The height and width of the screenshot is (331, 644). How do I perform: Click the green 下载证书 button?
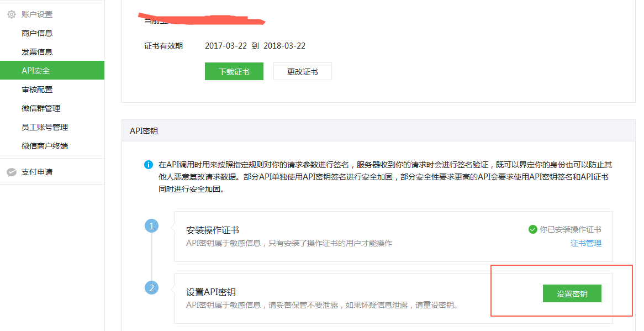point(234,71)
